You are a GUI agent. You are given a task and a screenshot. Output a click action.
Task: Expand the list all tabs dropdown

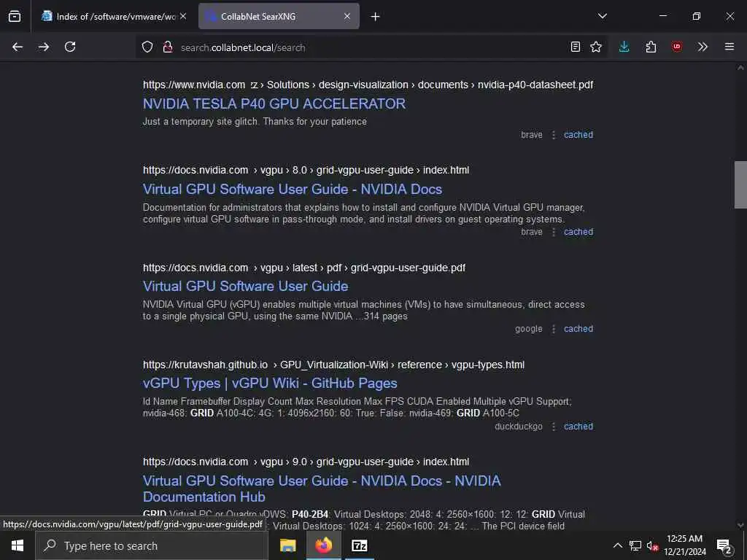click(602, 16)
